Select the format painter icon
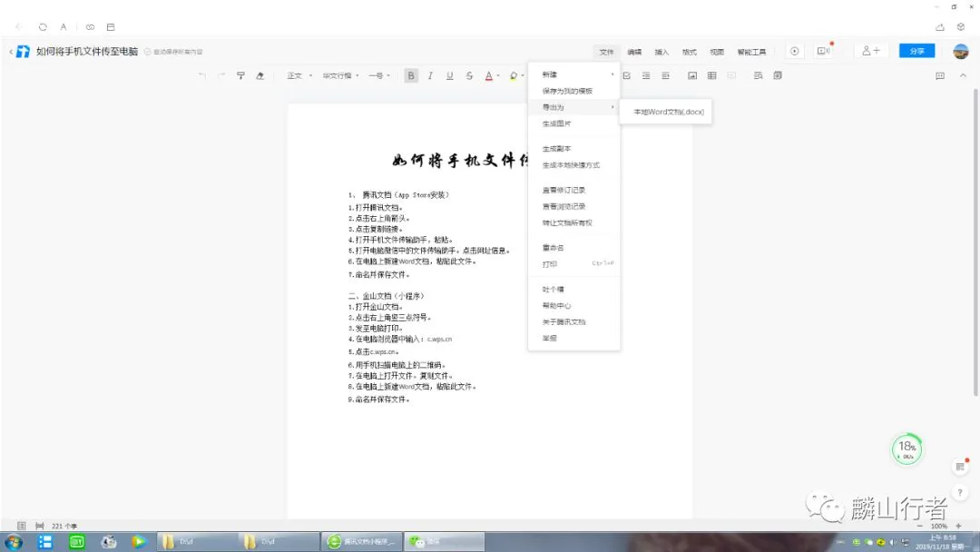 tap(240, 75)
